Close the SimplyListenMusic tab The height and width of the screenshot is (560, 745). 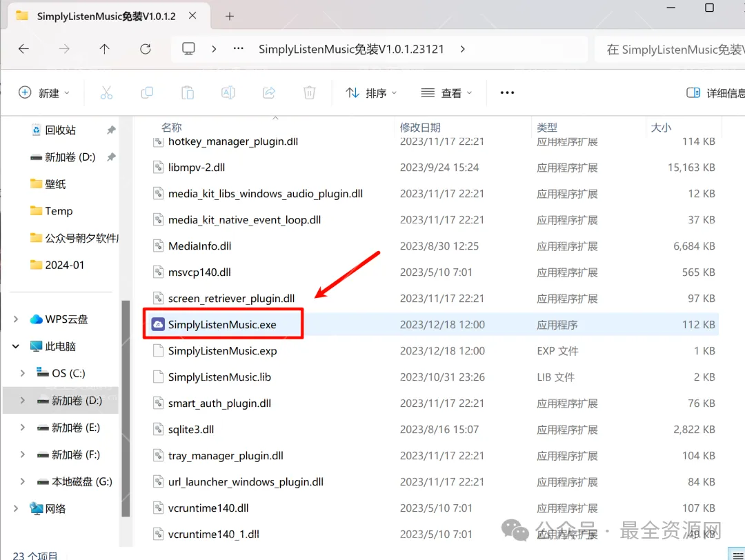tap(192, 16)
